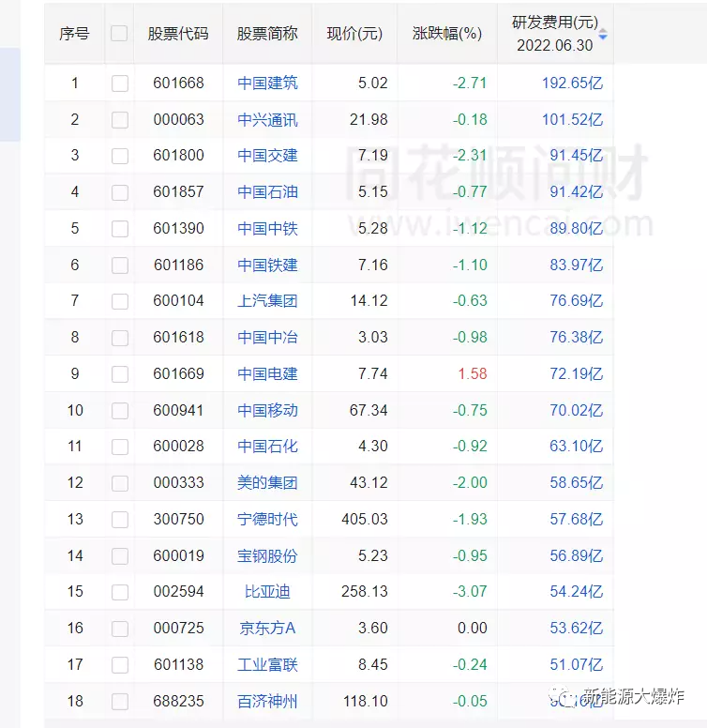707x728 pixels.
Task: Open the 京东方A stock link
Action: 267,629
